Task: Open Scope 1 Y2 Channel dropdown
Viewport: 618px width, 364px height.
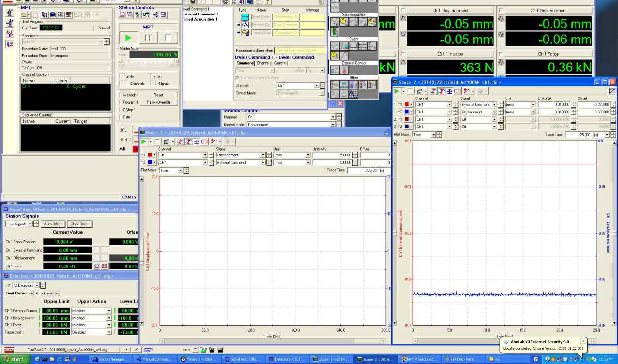Action: (205, 162)
